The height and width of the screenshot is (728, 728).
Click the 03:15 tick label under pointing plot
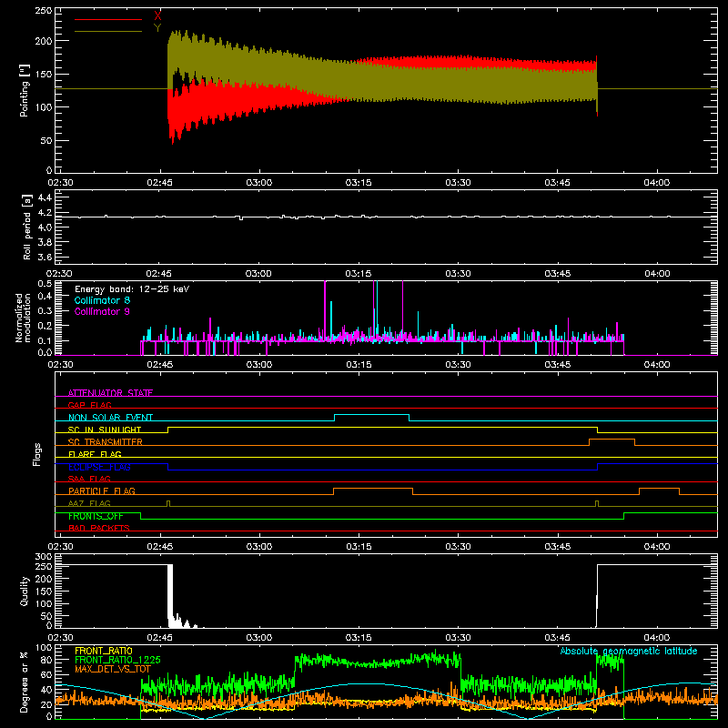359,183
